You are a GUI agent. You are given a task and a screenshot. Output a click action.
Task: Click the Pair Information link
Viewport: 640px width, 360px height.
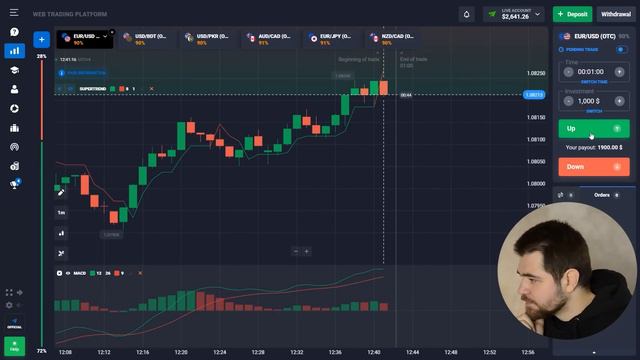82,73
